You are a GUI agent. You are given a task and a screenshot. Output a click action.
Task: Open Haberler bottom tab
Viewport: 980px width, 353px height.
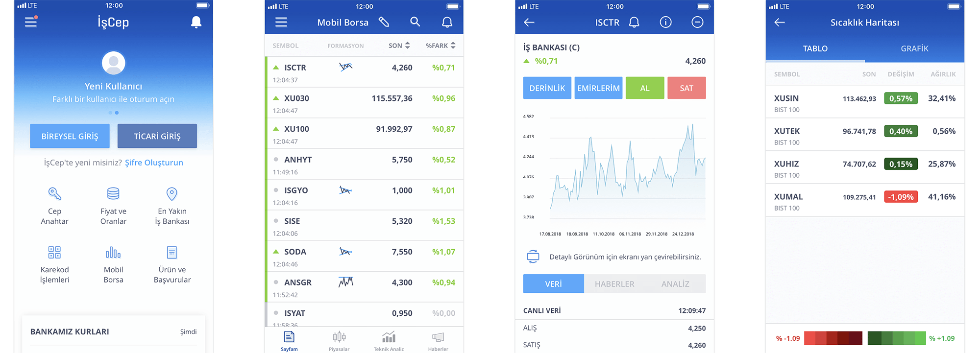point(438,341)
